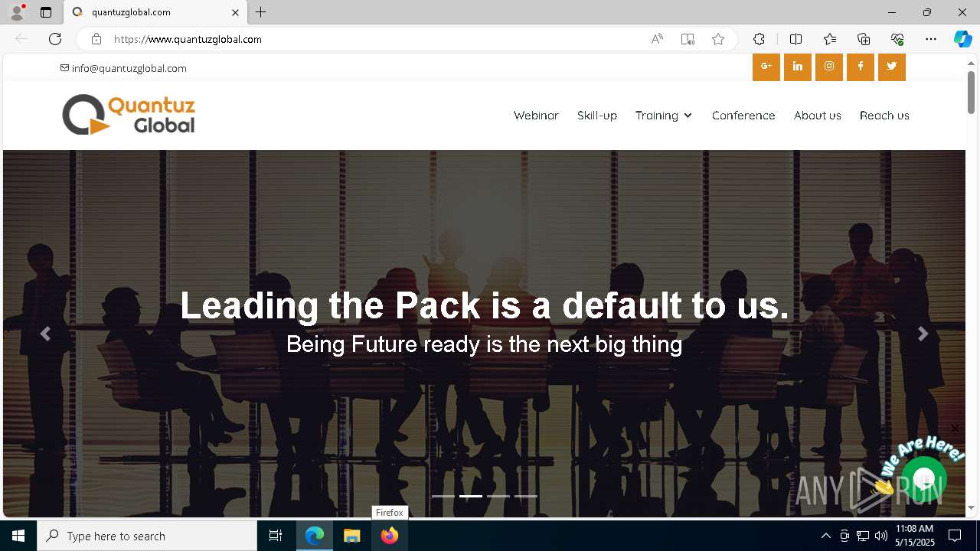Open the Favorites list icon

830,39
